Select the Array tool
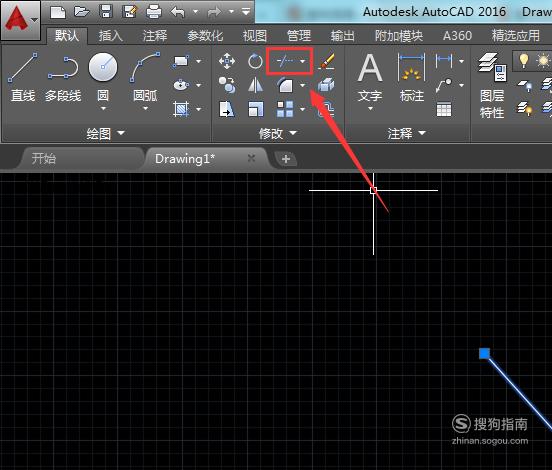Screen dimensions: 552x470 point(285,109)
